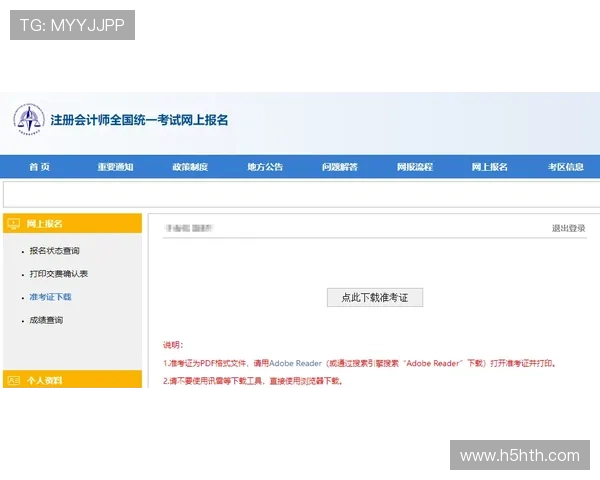
Task: Click the blurred user name text
Action: (189, 228)
